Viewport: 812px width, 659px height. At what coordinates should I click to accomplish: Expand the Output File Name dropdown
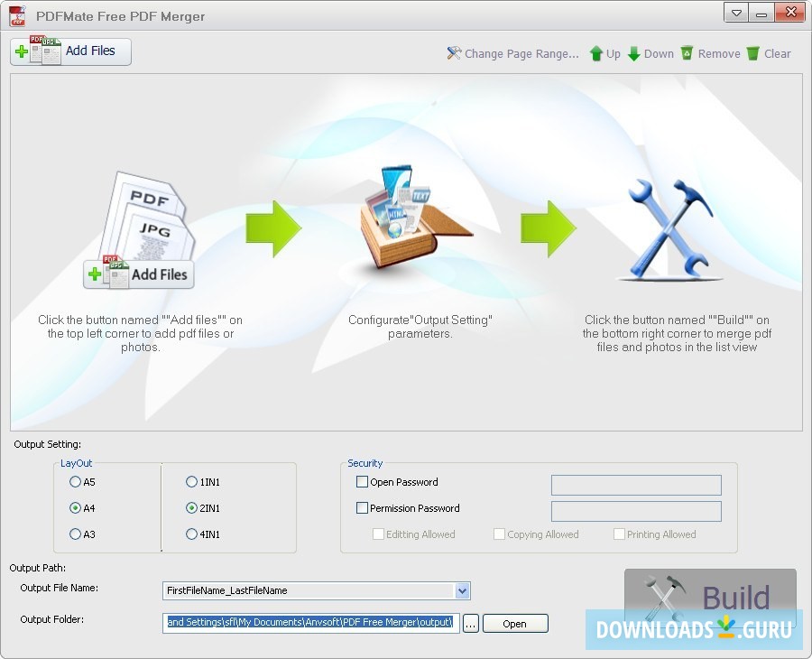[463, 590]
